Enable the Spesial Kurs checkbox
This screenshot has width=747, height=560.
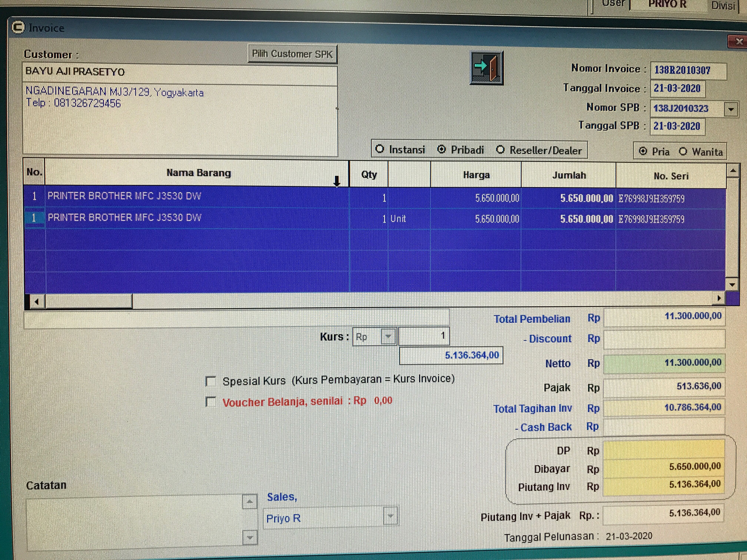pos(211,381)
